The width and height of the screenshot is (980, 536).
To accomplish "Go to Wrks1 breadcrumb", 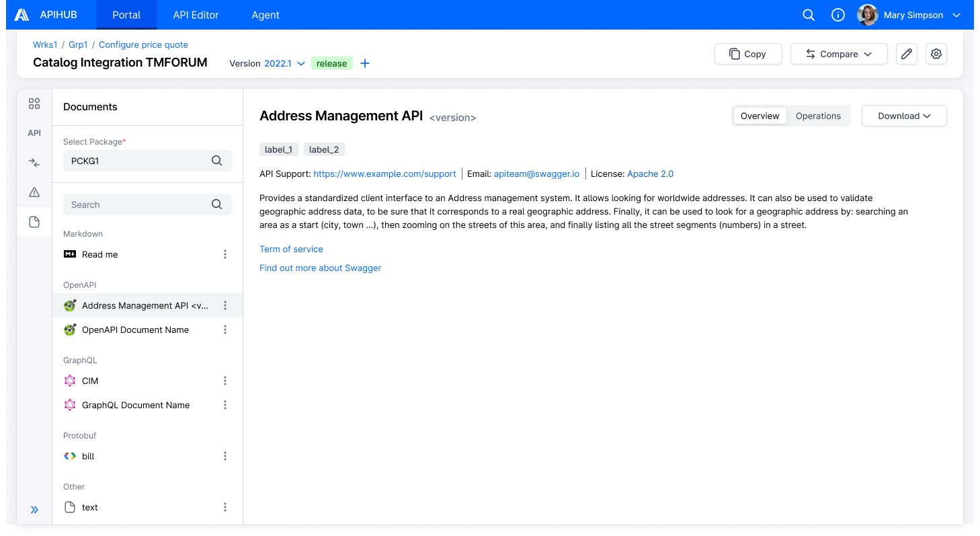I will tap(45, 44).
